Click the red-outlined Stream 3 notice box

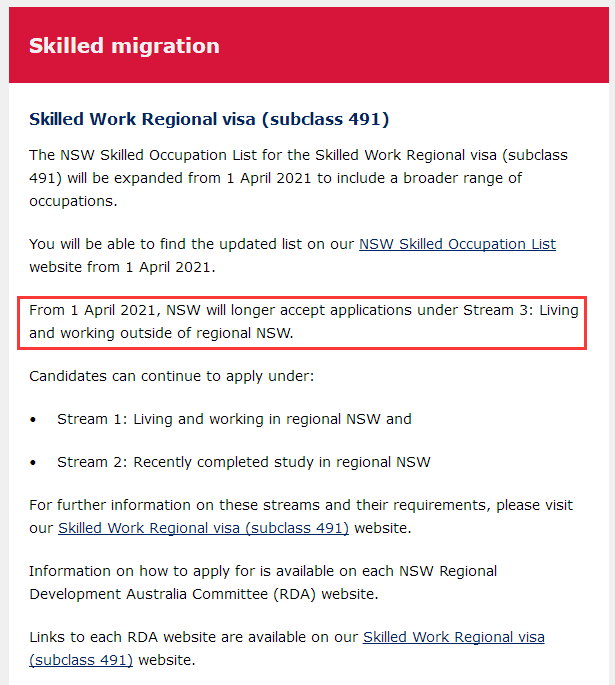[x=302, y=322]
